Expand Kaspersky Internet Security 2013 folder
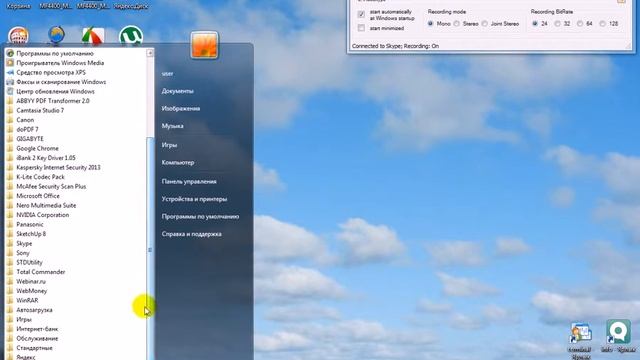Image resolution: width=640 pixels, height=360 pixels. coord(53,167)
